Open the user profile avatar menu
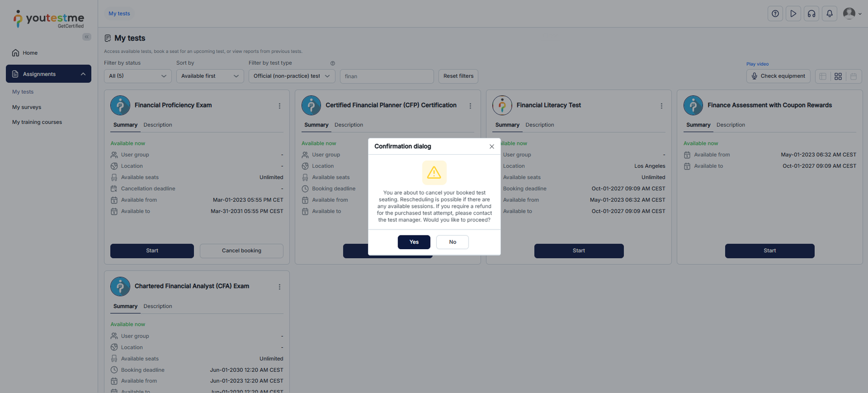 click(x=851, y=14)
